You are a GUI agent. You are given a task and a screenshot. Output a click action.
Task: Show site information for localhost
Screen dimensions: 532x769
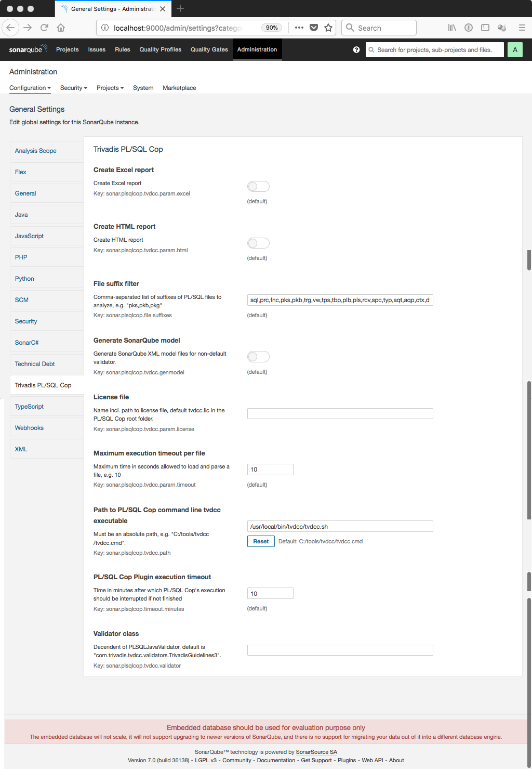click(x=104, y=28)
